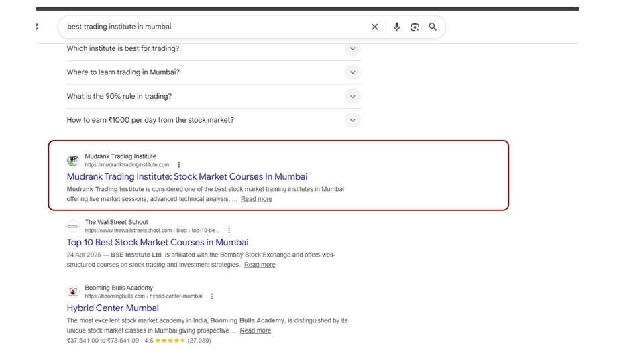Click the Google logo beside the search box

tap(37, 27)
